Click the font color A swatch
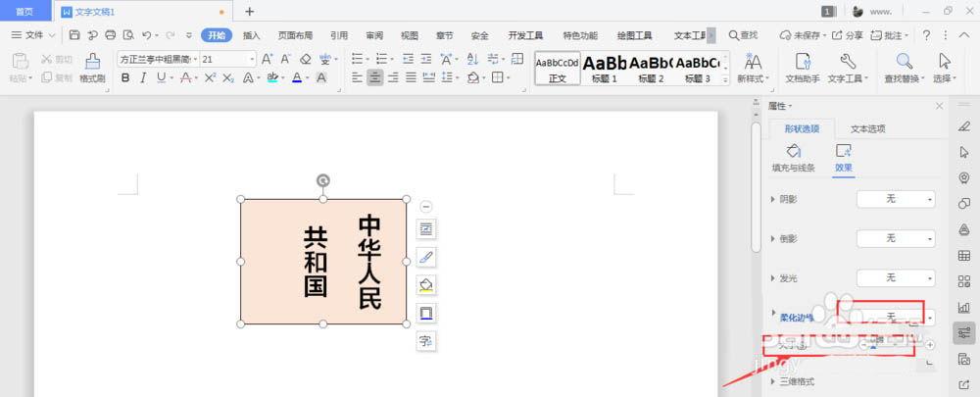Screen dimensions: 980x397 296,78
